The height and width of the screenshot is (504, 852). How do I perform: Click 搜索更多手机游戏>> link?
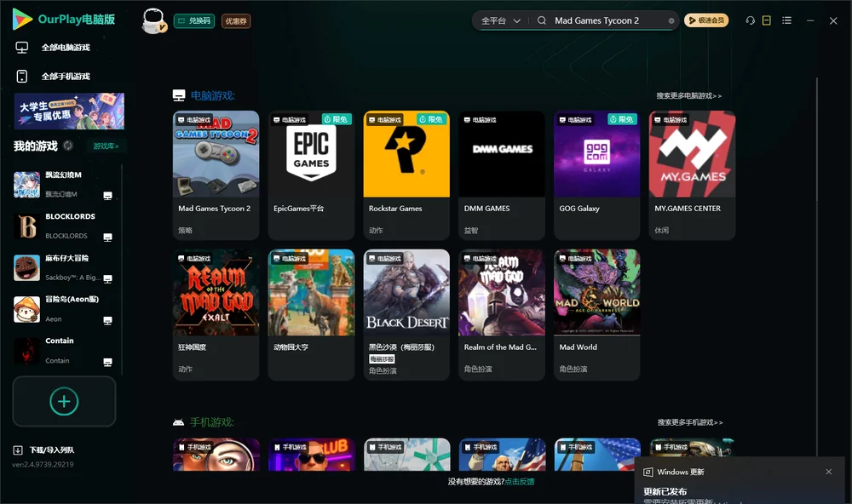coord(690,422)
